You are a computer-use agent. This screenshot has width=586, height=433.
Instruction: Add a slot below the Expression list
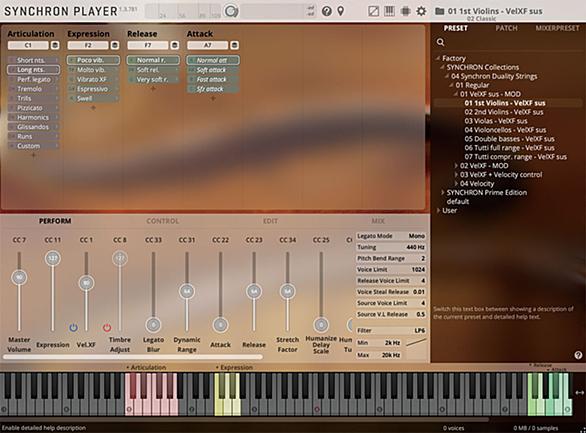[x=93, y=108]
